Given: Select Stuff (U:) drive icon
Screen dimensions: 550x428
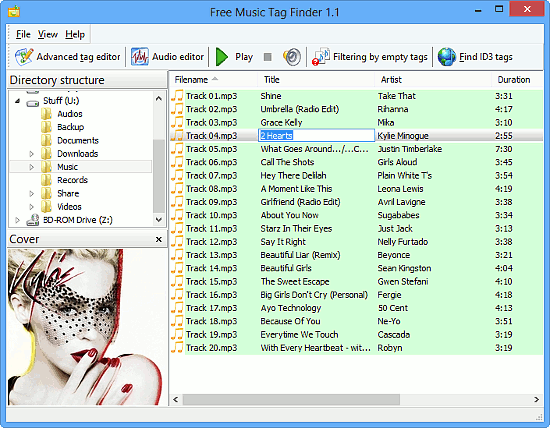Looking at the screenshot, I should pyautogui.click(x=33, y=103).
